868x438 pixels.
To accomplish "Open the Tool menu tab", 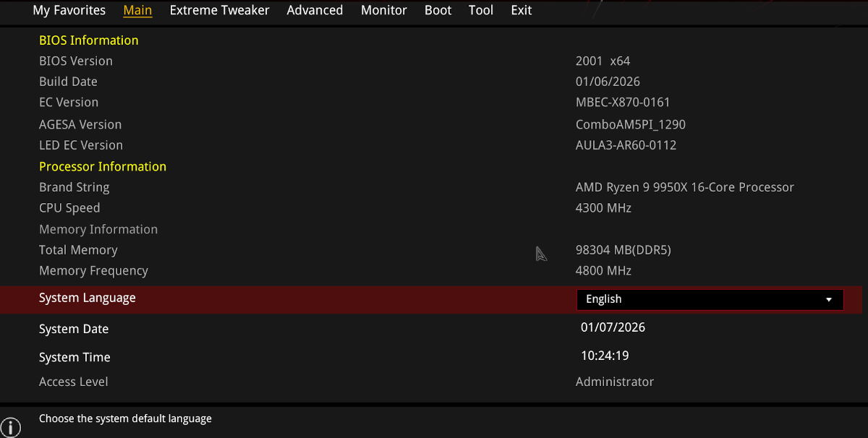I will pyautogui.click(x=481, y=10).
